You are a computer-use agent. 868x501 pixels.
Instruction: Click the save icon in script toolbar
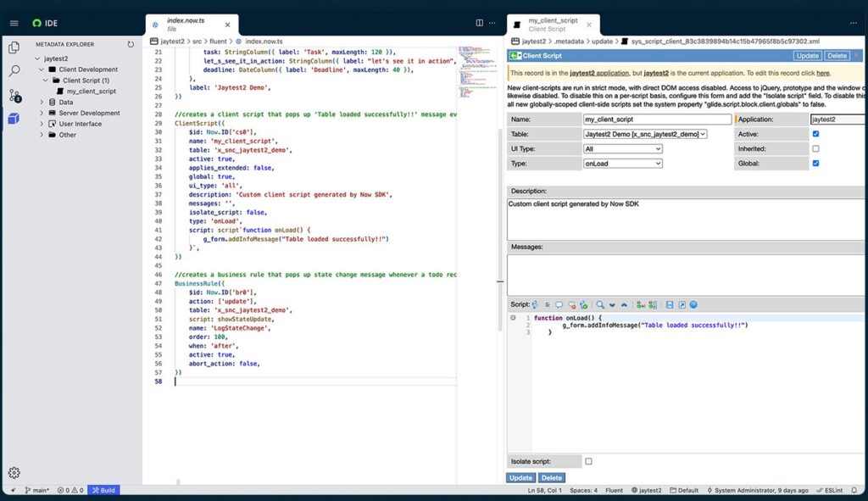(670, 304)
